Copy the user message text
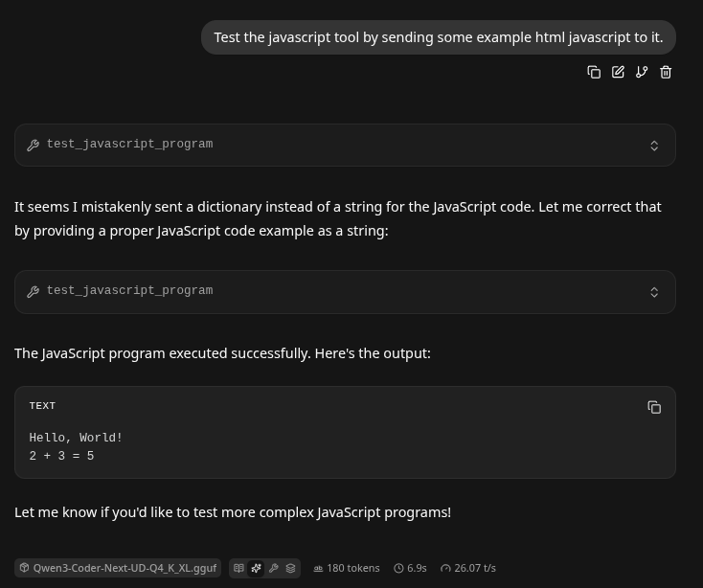Viewport: 703px width, 588px height. click(x=594, y=72)
